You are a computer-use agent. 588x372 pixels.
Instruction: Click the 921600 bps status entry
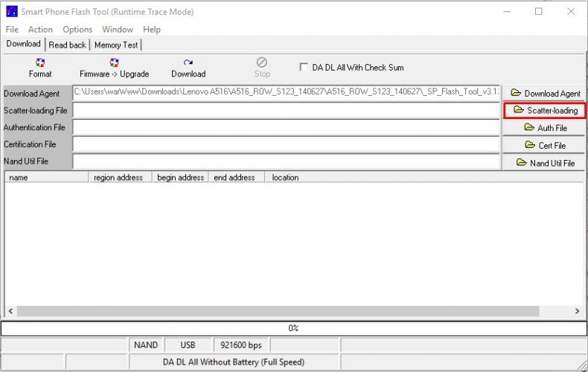pyautogui.click(x=241, y=345)
